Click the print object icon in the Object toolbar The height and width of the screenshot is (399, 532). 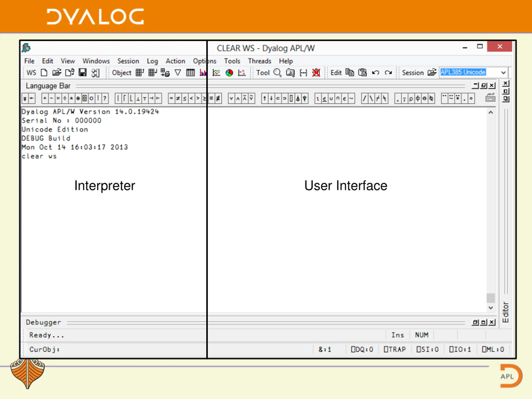(x=165, y=72)
